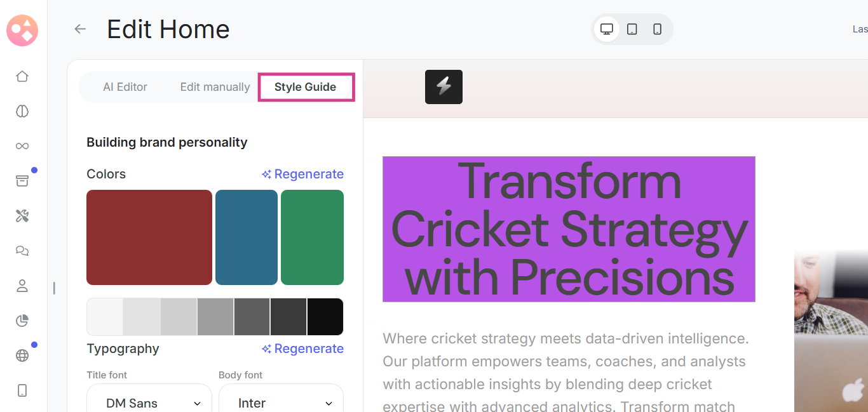
Task: Open the chat bubbles sidebar icon
Action: [x=22, y=251]
